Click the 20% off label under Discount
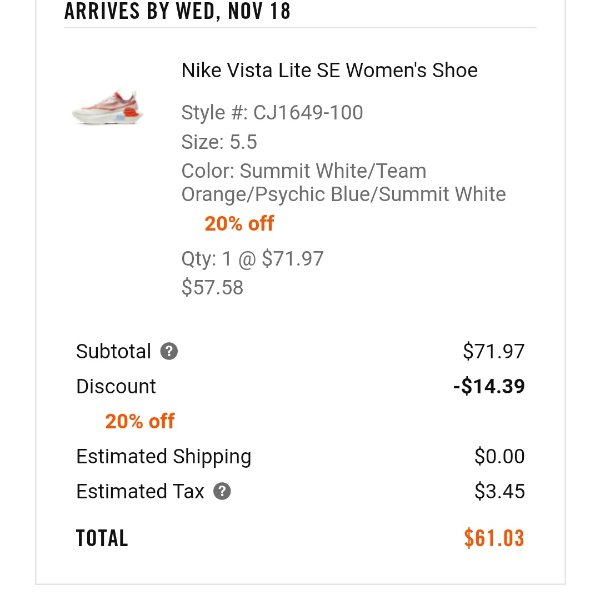Screen dimensions: 600x600 [140, 421]
